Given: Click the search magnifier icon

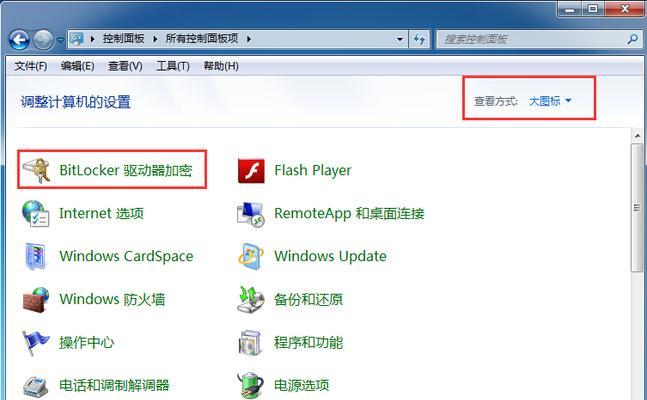Looking at the screenshot, I should tap(632, 39).
